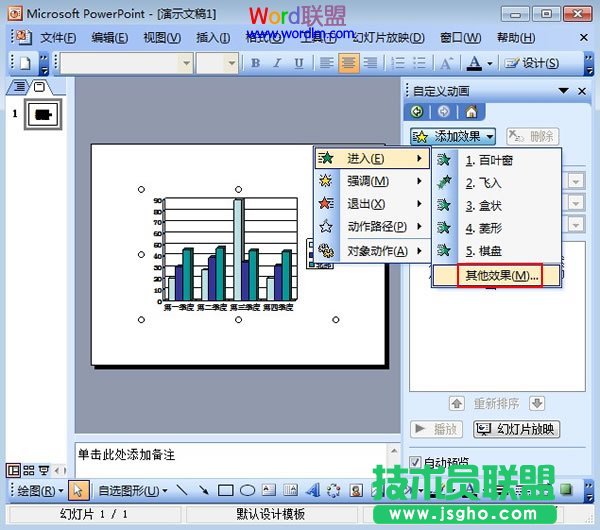
Task: Select the Oval drawing tool
Action: coord(247,490)
